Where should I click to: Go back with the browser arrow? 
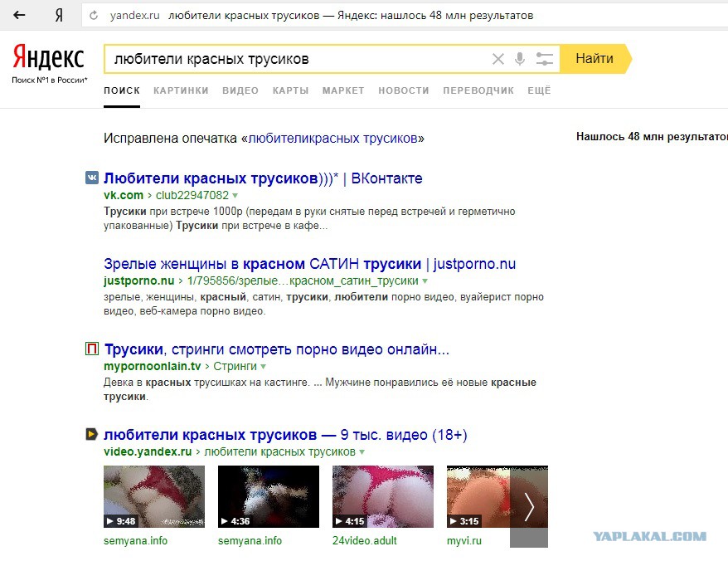coord(19,15)
